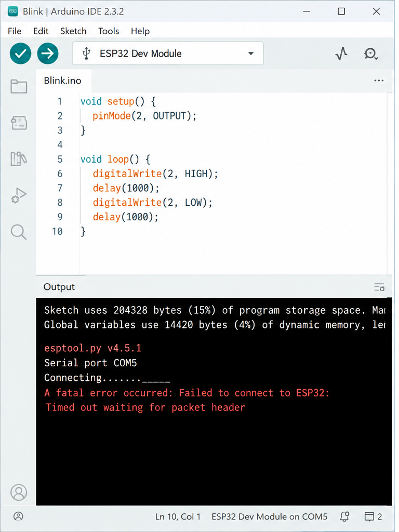The height and width of the screenshot is (532, 399).
Task: Open the Serial Monitor
Action: [x=370, y=54]
